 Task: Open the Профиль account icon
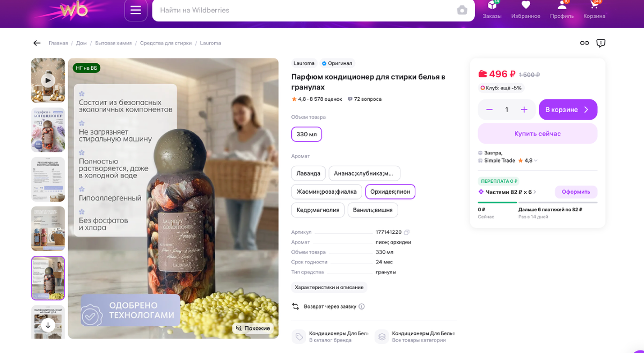click(562, 10)
